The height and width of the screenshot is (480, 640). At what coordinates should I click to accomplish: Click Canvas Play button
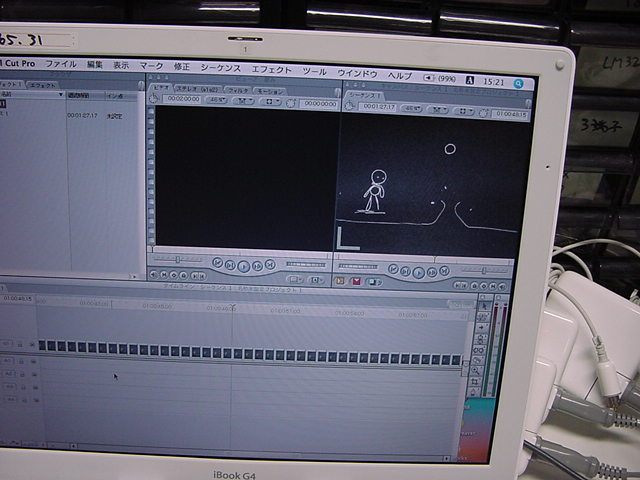[x=418, y=273]
